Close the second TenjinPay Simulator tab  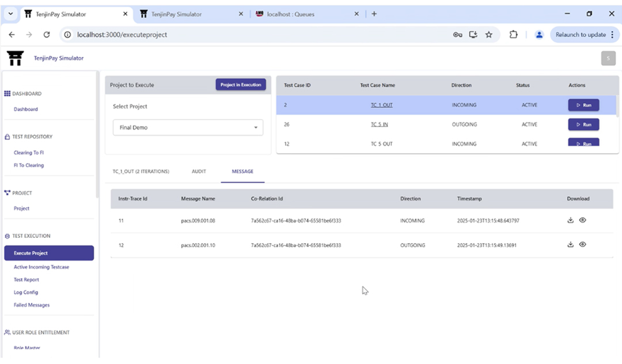click(241, 14)
